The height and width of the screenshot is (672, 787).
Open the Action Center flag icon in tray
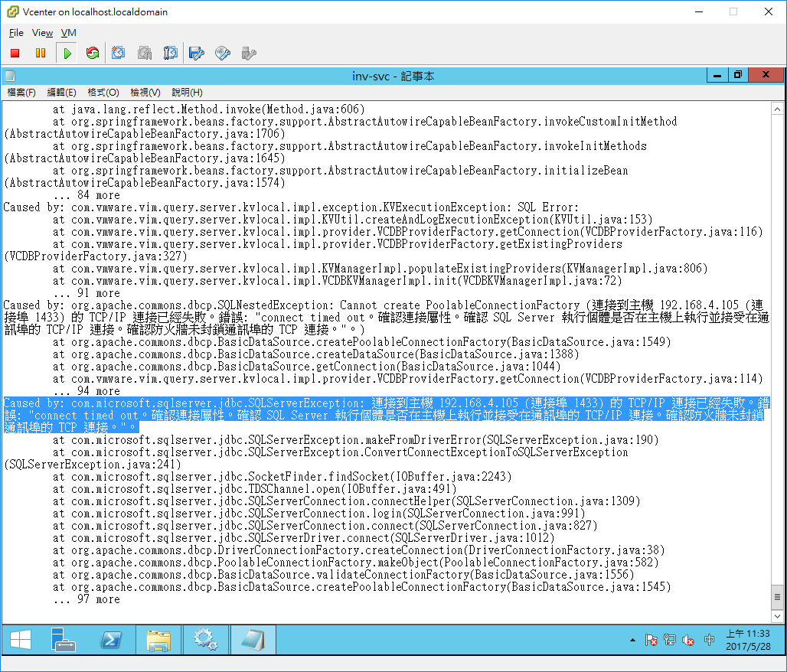(651, 640)
